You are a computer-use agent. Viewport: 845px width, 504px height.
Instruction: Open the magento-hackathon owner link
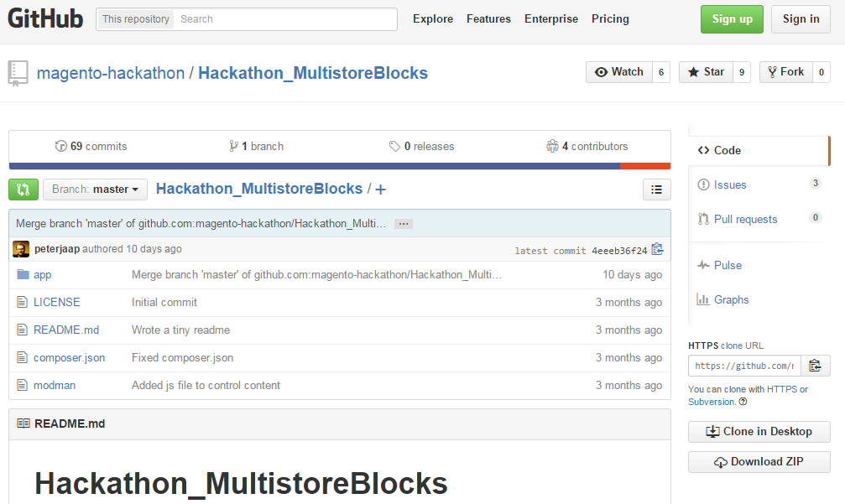coord(111,73)
